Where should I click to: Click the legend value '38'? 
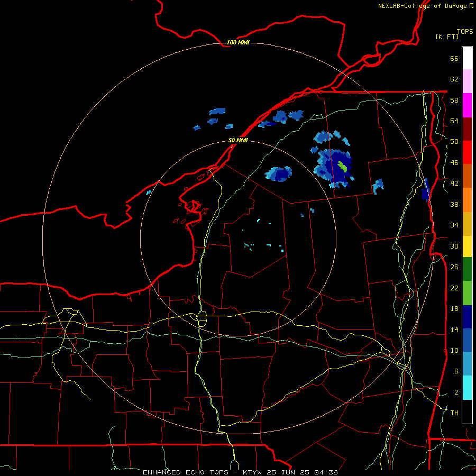pyautogui.click(x=454, y=204)
